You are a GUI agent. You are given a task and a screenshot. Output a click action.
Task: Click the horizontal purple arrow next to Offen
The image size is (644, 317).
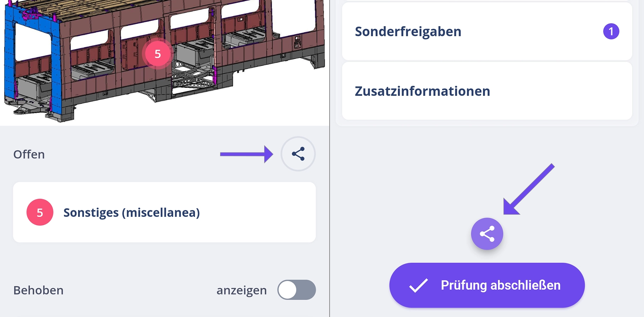(246, 154)
